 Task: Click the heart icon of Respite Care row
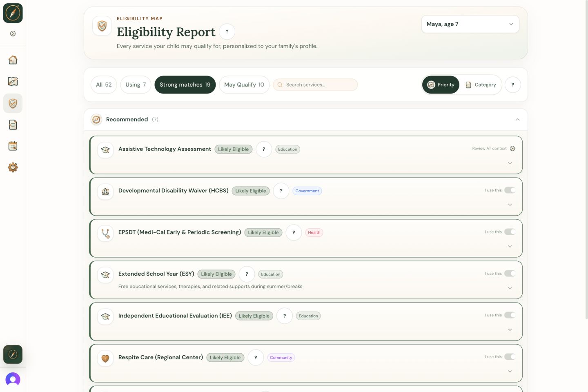click(x=105, y=358)
